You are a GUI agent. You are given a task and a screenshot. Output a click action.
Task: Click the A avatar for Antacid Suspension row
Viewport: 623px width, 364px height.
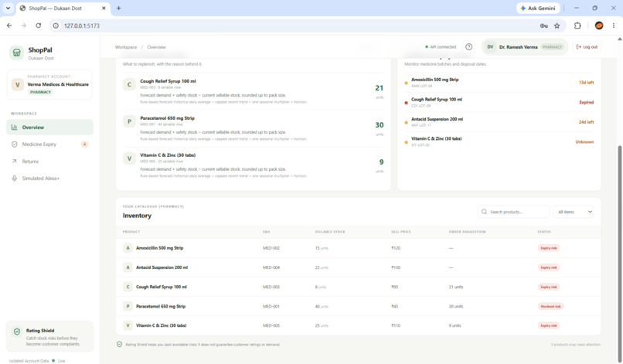click(128, 267)
